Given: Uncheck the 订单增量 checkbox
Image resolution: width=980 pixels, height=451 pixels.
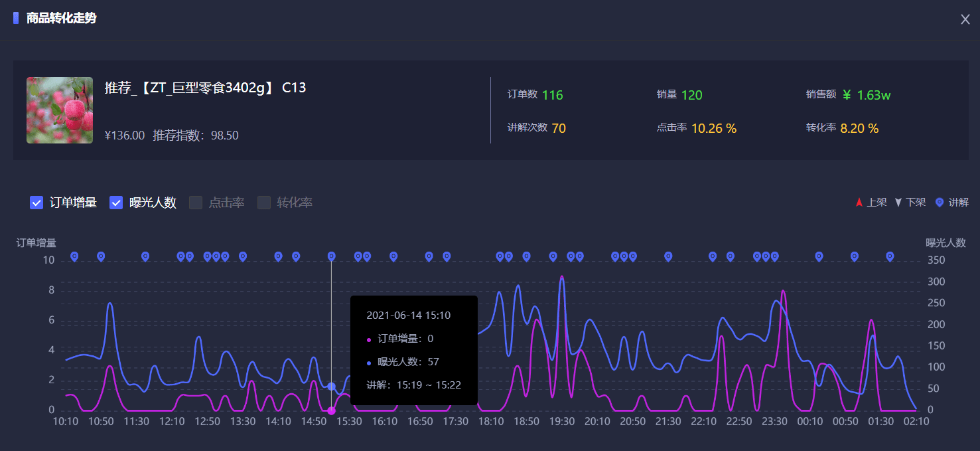Looking at the screenshot, I should [x=37, y=203].
